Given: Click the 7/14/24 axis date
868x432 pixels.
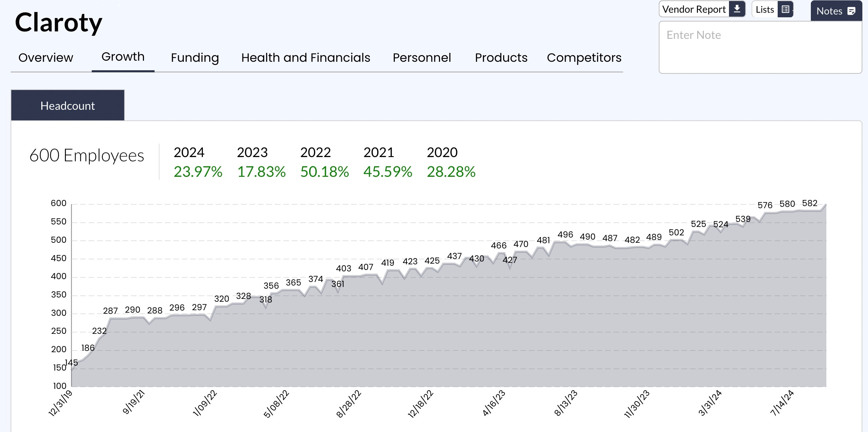Looking at the screenshot, I should [782, 403].
